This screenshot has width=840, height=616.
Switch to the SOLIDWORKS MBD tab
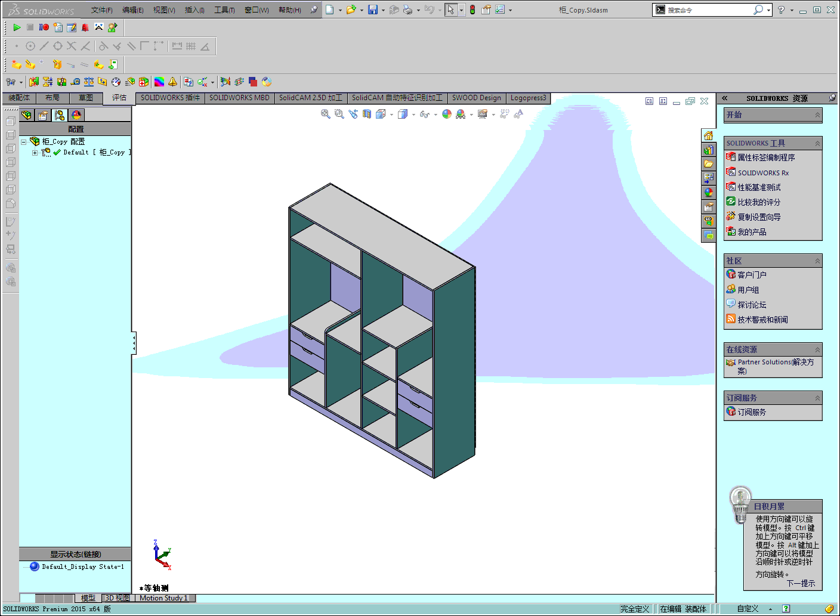[239, 98]
